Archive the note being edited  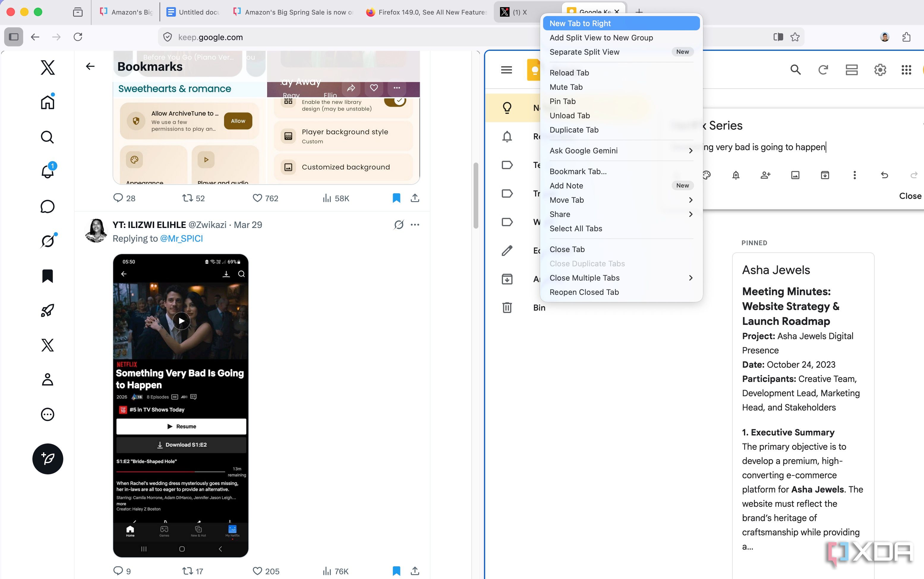[x=825, y=175]
